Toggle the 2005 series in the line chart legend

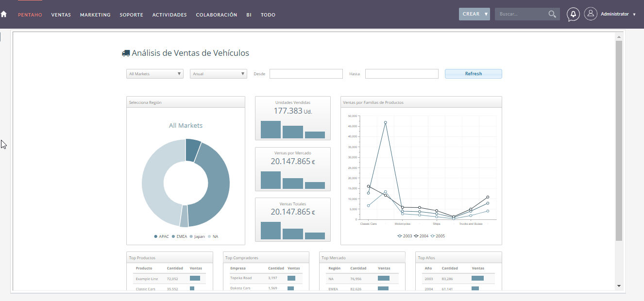[437, 236]
